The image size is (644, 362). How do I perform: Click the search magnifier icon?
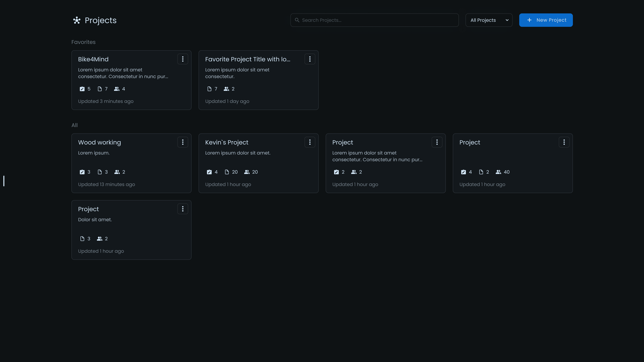click(297, 20)
